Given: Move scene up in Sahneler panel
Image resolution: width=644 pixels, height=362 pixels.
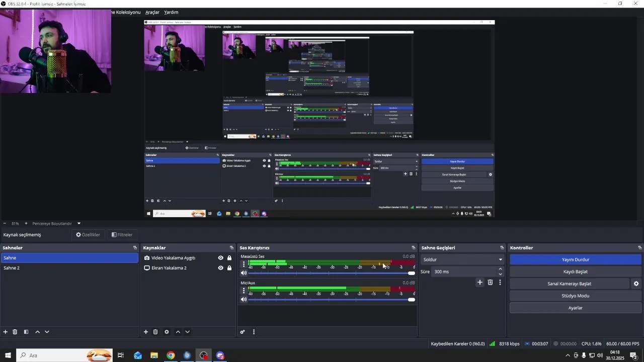Looking at the screenshot, I should [37, 332].
